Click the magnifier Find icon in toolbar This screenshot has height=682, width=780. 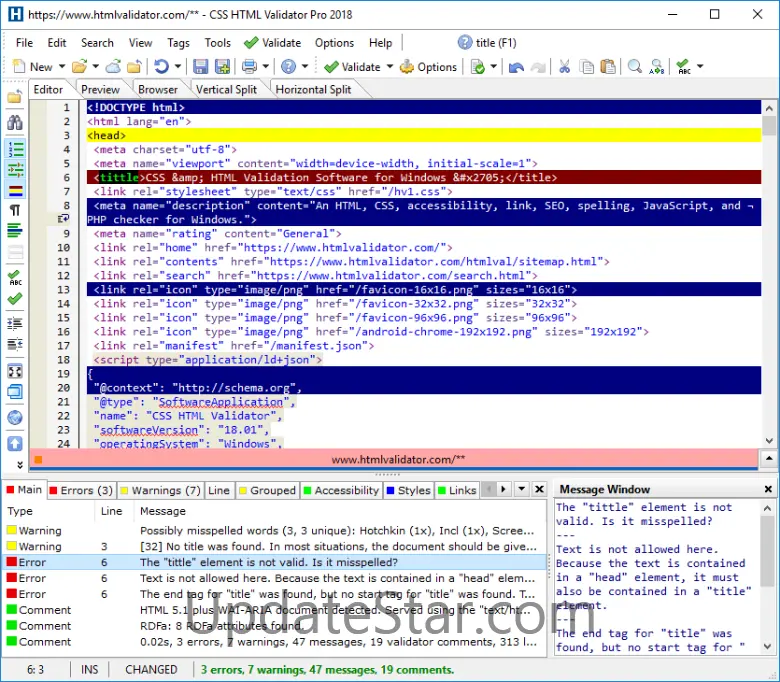coord(634,67)
